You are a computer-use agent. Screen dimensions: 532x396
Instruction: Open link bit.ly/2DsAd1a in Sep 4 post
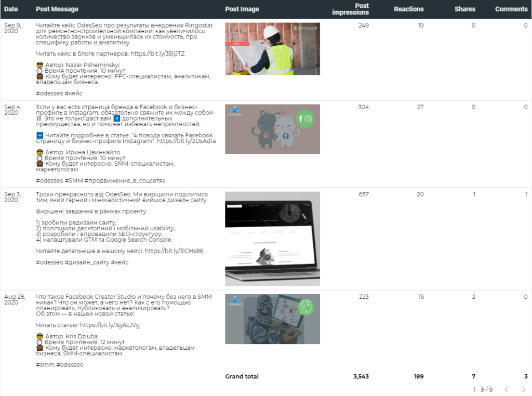187,141
